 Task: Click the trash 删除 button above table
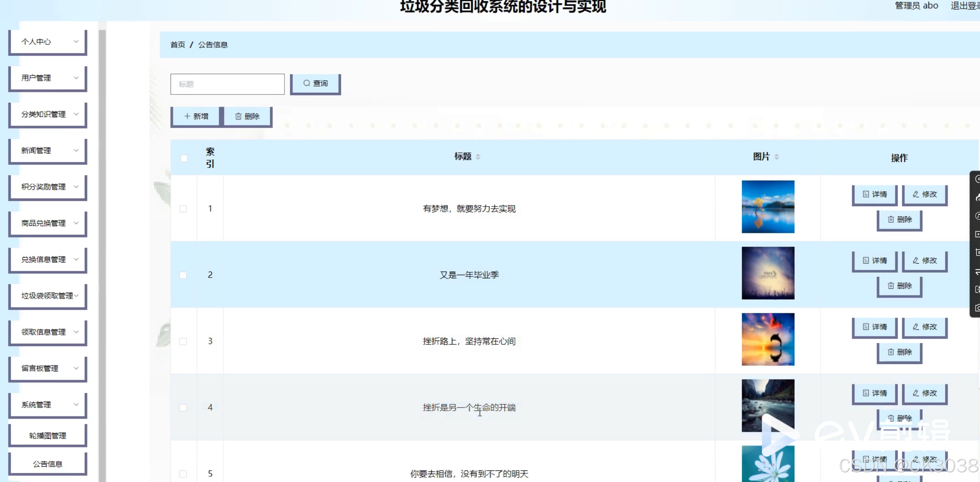247,116
